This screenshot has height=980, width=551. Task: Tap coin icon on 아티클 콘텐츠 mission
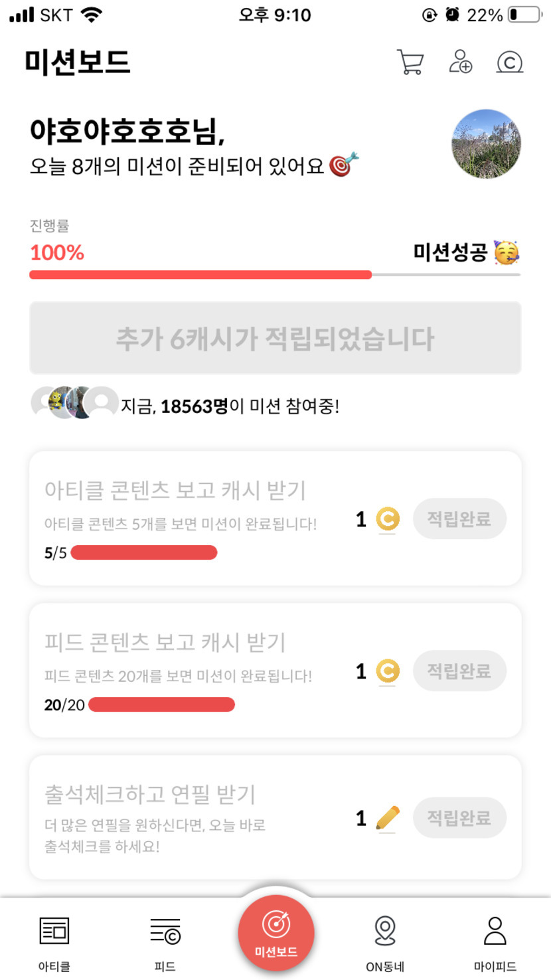[x=388, y=519]
